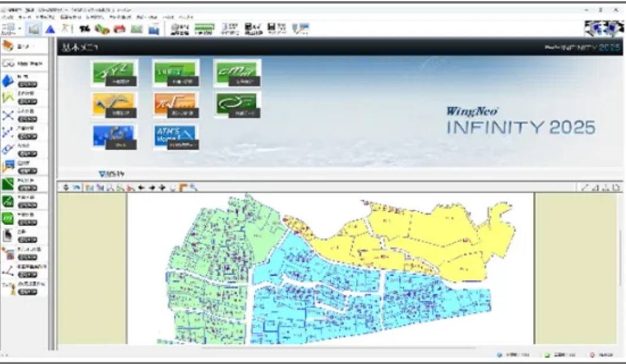Open the orange square-root calculation tile
The height and width of the screenshot is (364, 626).
pos(175,105)
